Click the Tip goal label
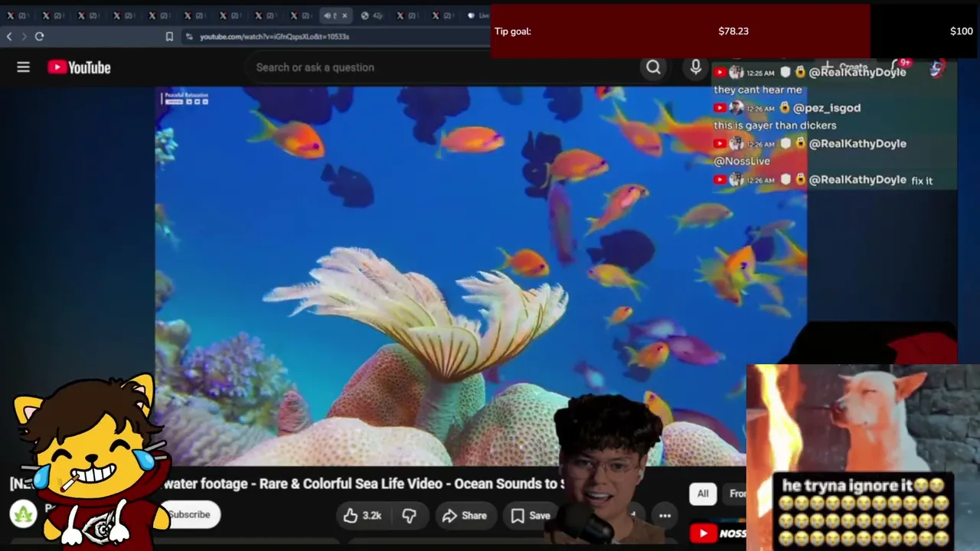 click(x=513, y=31)
